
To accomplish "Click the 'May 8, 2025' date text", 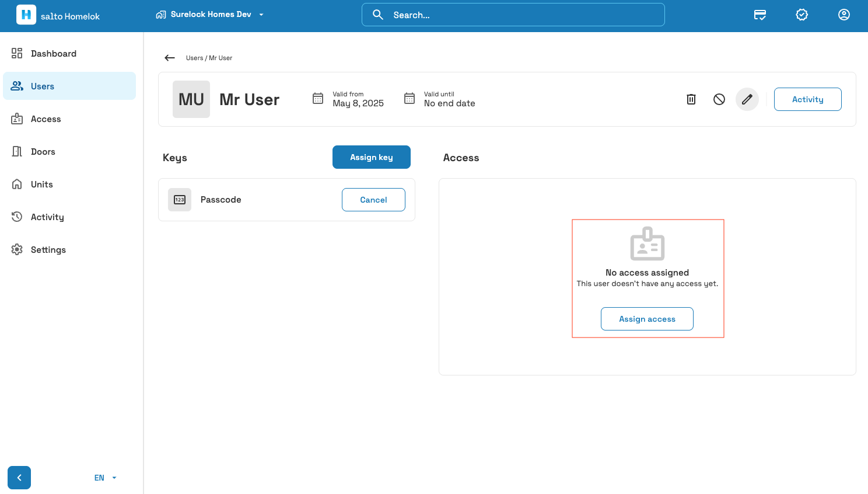I will 358,103.
